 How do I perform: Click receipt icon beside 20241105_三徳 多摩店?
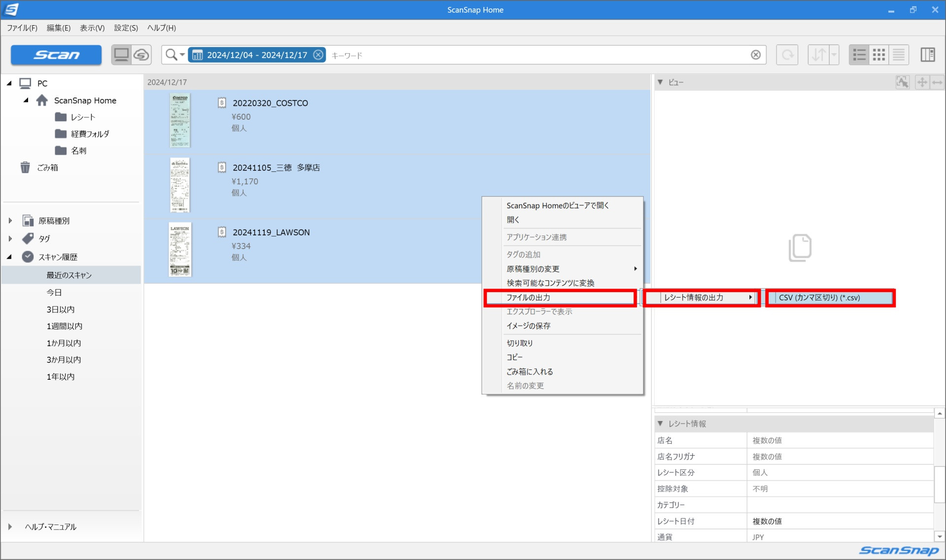(222, 167)
